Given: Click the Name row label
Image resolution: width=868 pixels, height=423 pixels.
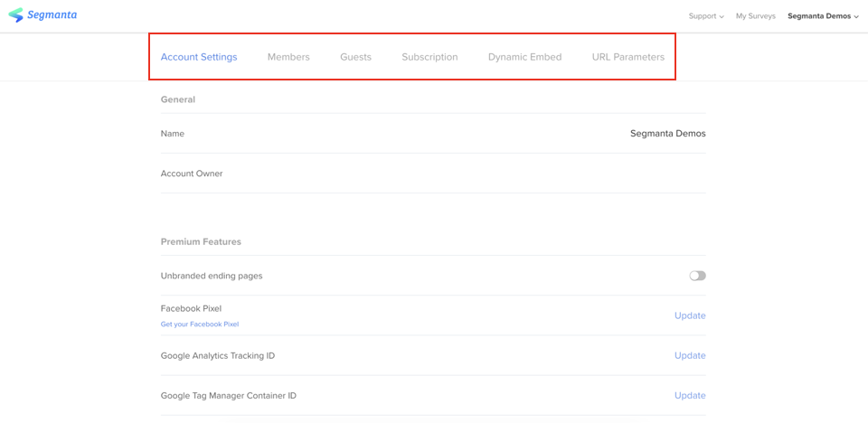Looking at the screenshot, I should coord(172,134).
